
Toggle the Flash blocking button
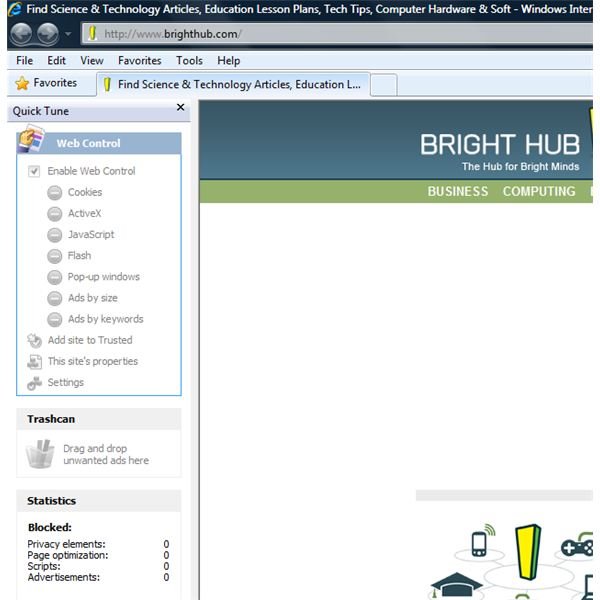pyautogui.click(x=55, y=256)
